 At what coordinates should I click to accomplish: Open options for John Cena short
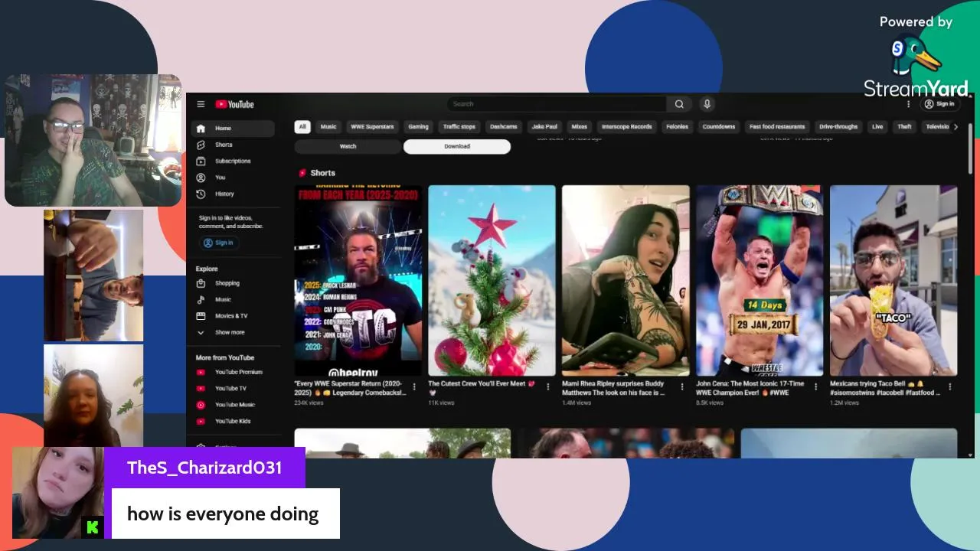tap(815, 386)
